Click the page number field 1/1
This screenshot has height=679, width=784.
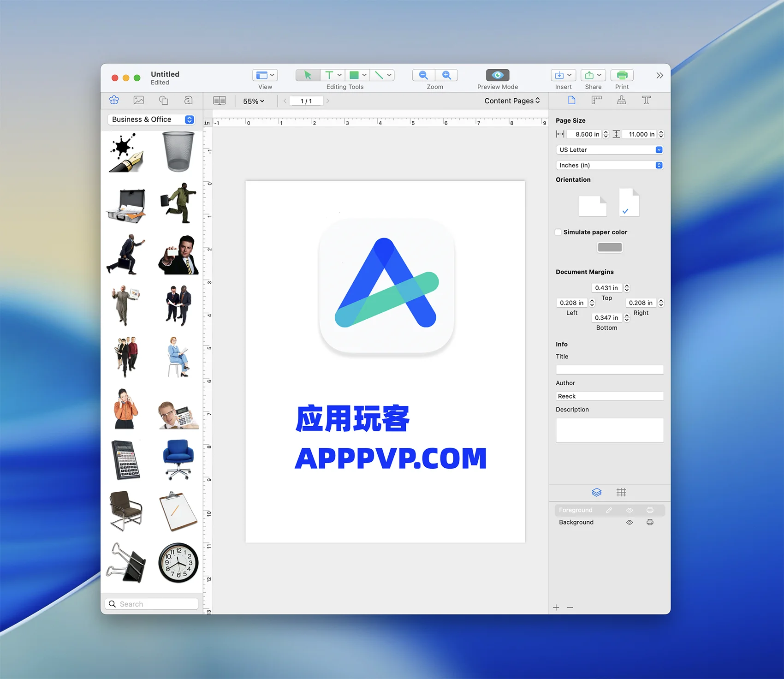(306, 101)
